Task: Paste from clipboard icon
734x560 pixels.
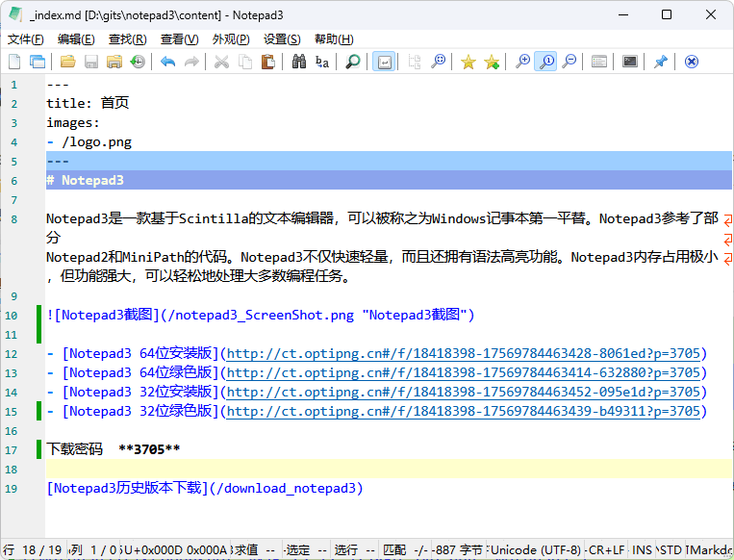Action: [x=268, y=62]
